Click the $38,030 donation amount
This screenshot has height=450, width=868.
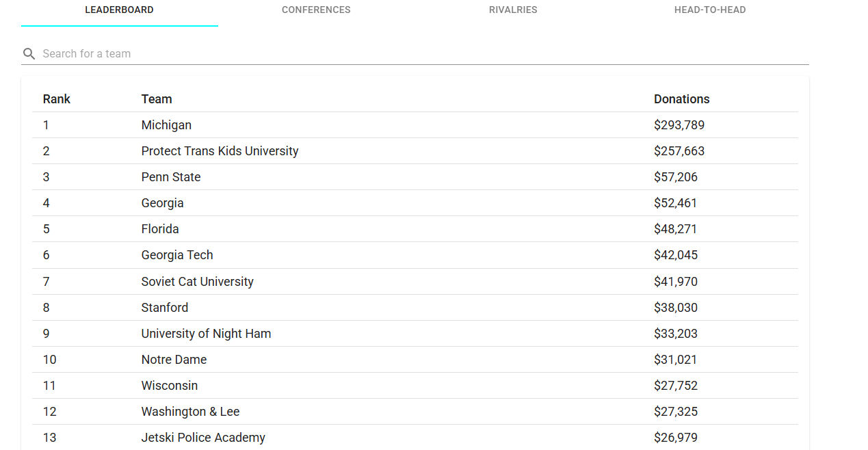pyautogui.click(x=676, y=308)
